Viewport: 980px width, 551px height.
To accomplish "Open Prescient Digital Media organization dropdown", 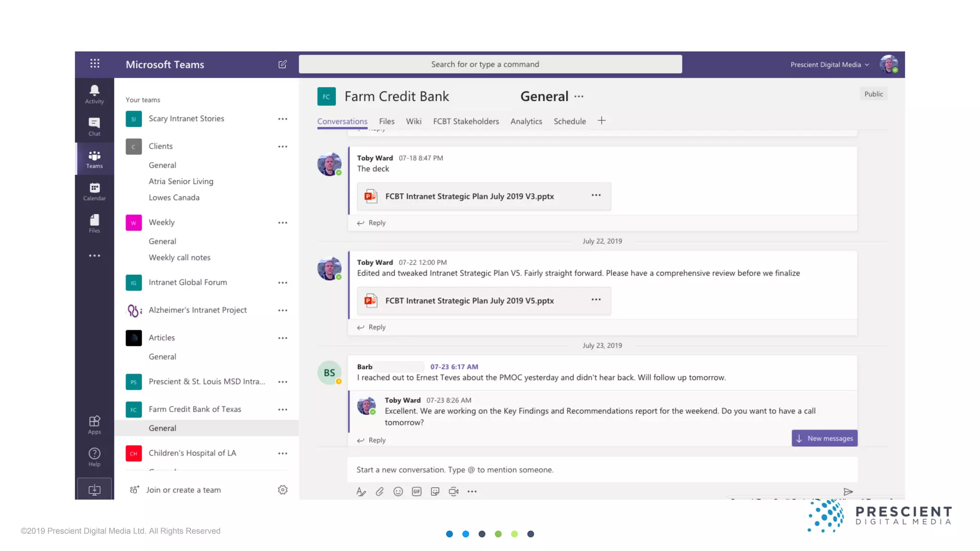I will pos(829,65).
